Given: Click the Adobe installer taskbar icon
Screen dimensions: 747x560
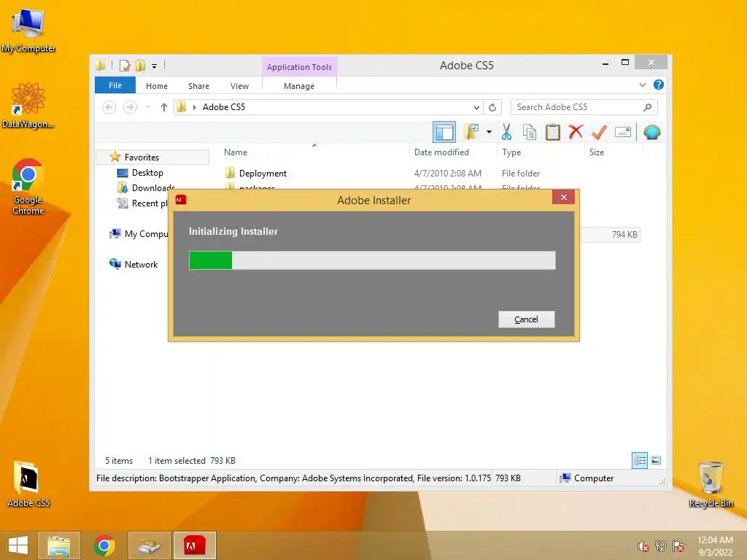Looking at the screenshot, I should pyautogui.click(x=195, y=545).
